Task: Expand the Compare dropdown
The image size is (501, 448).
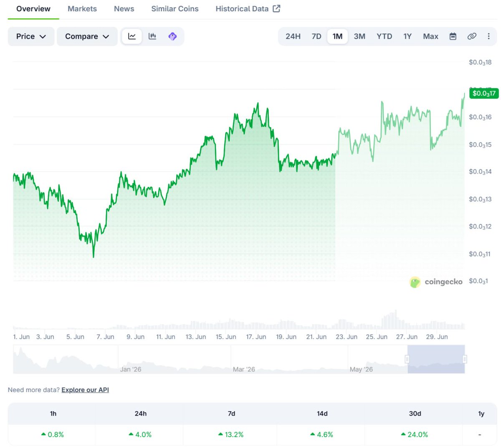Action: [87, 36]
